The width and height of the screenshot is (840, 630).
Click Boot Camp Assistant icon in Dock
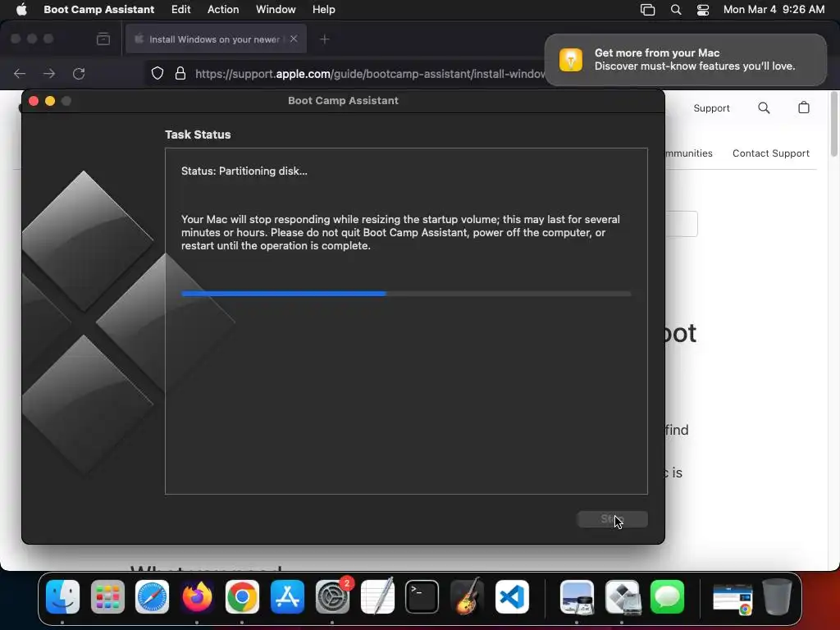tap(622, 597)
